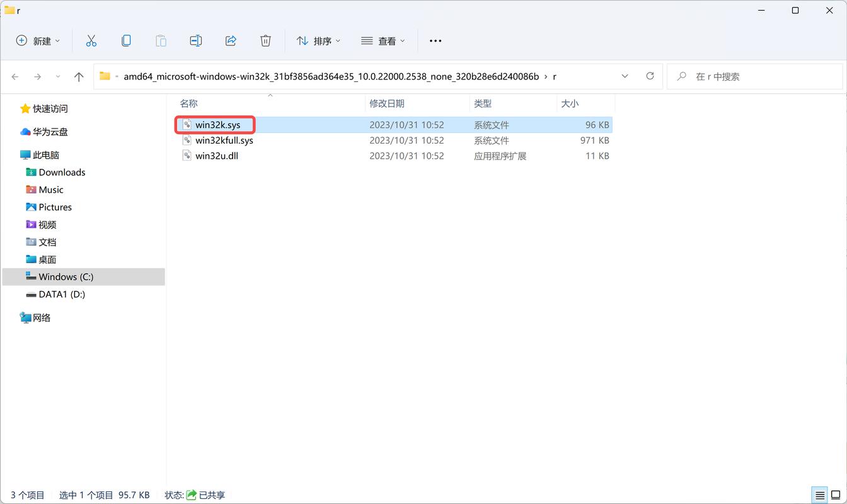Open the See more (...) menu
847x504 pixels.
pos(435,40)
